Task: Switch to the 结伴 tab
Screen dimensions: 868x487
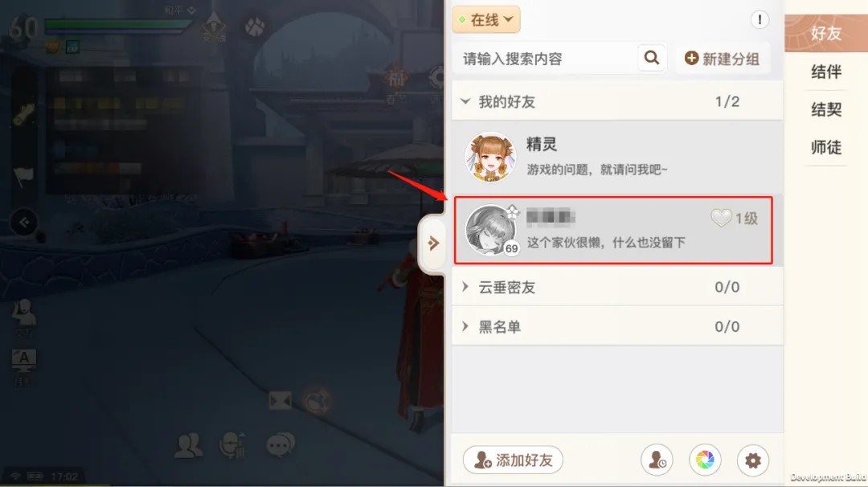Action: pos(826,72)
